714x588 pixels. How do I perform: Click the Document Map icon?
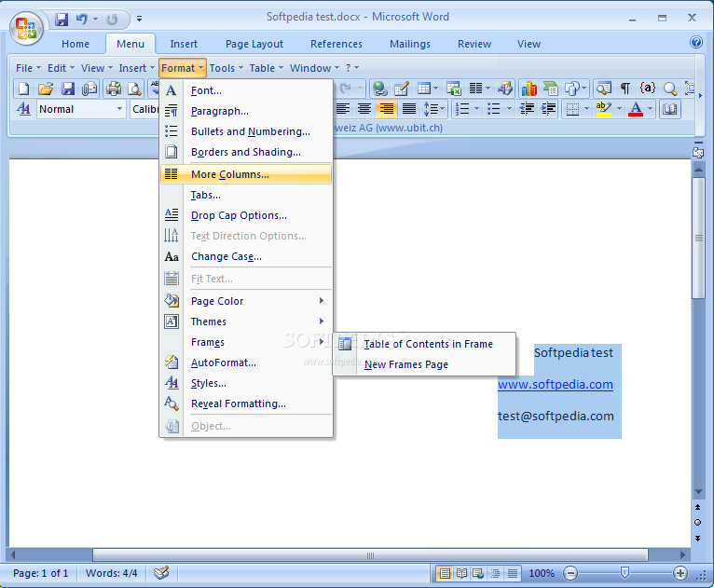tap(604, 89)
